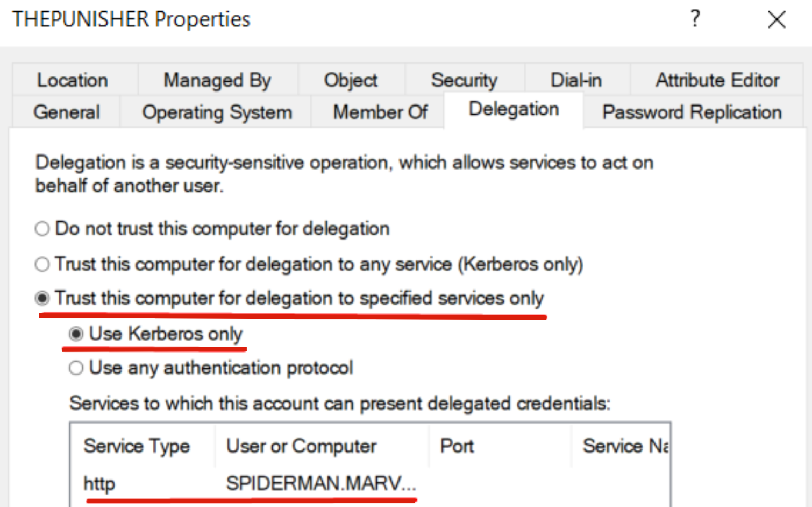Screen dimensions: 812x507
Task: Go to the Security tab
Action: click(464, 80)
